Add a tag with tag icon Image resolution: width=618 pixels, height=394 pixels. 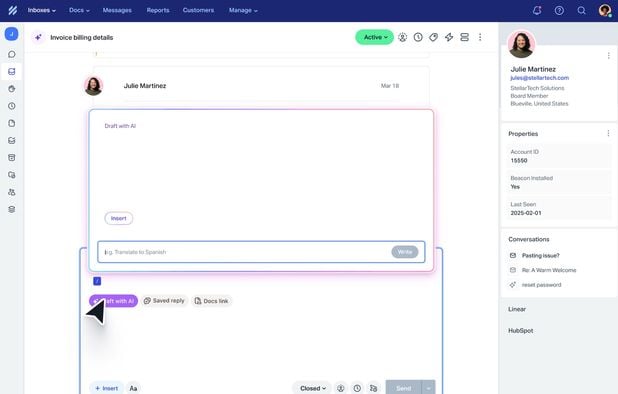point(434,37)
